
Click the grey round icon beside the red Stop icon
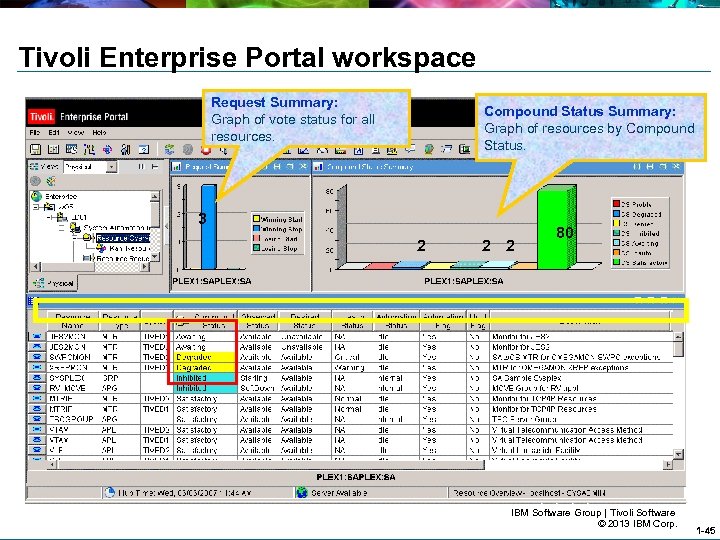pyautogui.click(x=188, y=149)
